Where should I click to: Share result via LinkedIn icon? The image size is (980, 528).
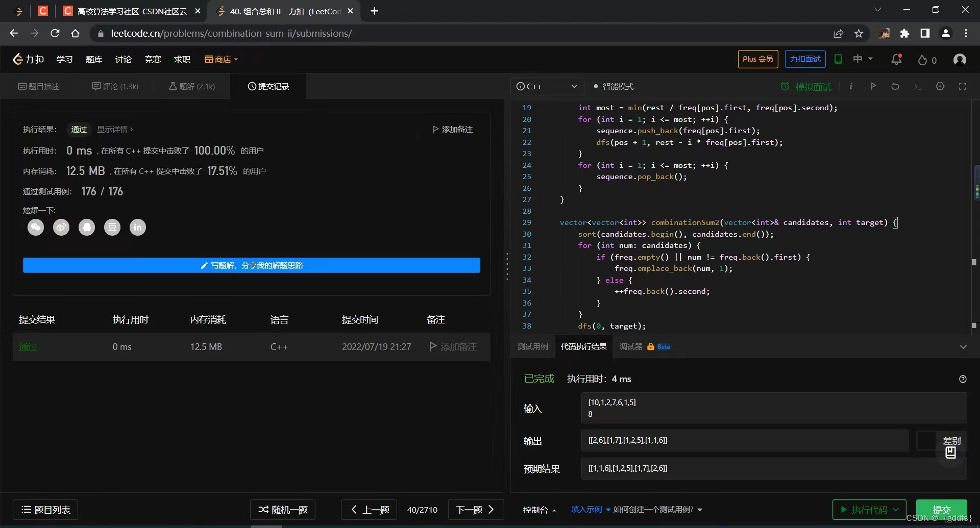tap(138, 228)
